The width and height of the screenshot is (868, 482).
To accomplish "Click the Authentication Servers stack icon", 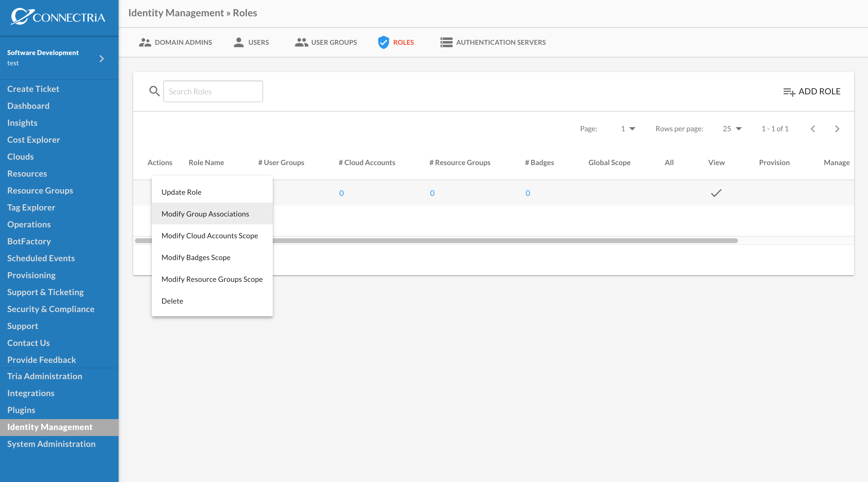I will [446, 42].
